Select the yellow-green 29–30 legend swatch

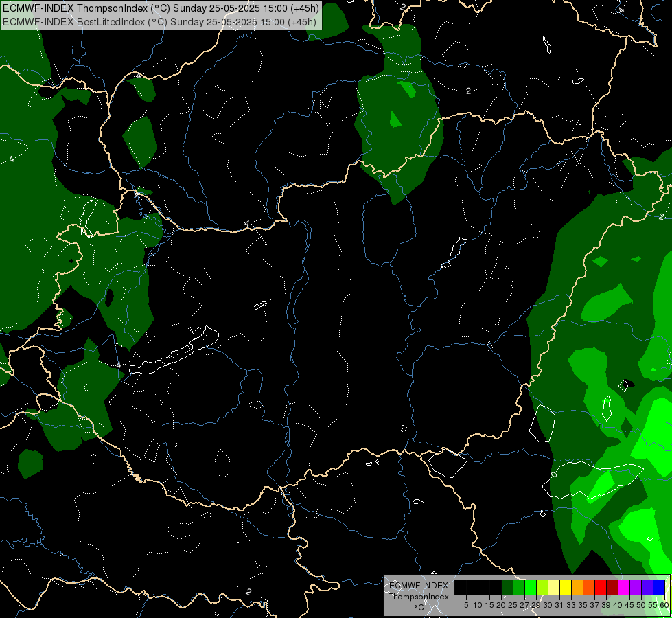point(542,587)
